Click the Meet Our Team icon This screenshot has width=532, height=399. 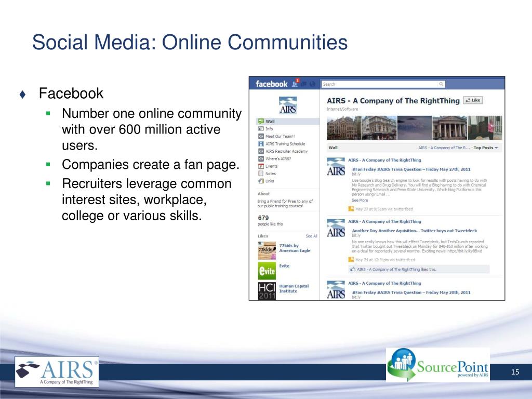tap(261, 136)
